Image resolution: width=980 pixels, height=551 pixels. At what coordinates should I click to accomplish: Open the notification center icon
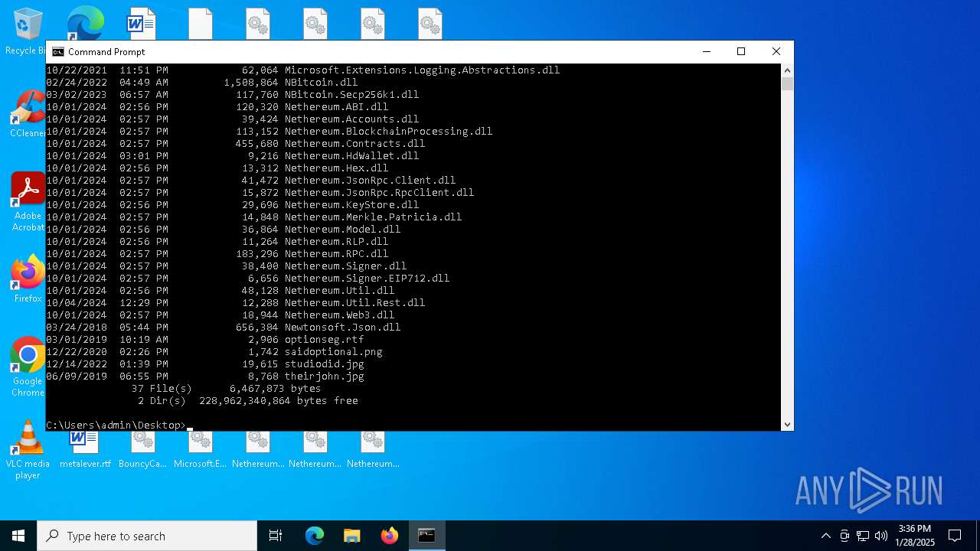tap(955, 536)
